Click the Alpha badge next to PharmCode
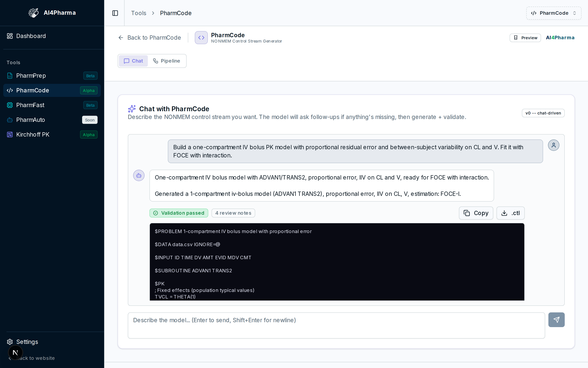Viewport: 588px width, 368px height. pos(89,91)
